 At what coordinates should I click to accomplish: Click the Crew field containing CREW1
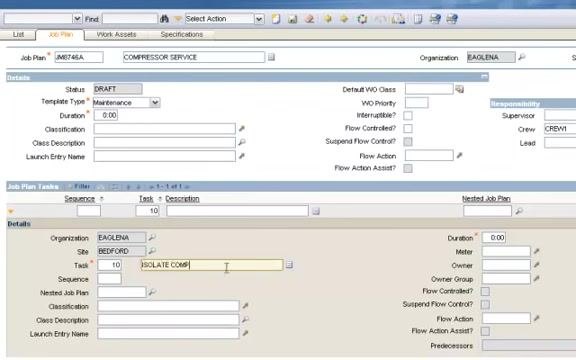pyautogui.click(x=560, y=129)
